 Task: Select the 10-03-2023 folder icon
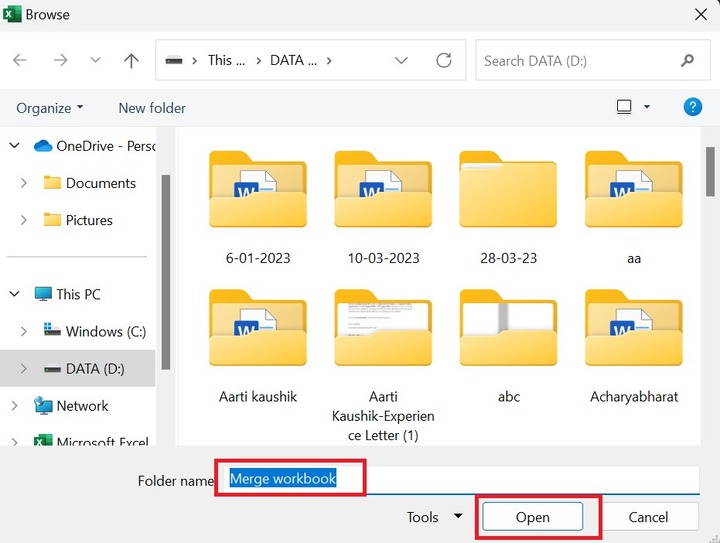tap(383, 189)
